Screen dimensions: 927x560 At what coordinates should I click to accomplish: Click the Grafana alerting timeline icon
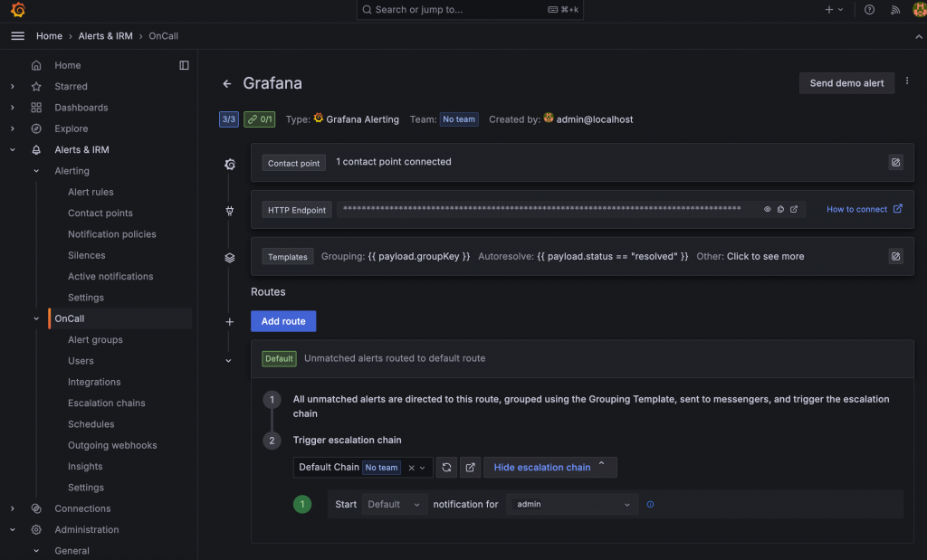coord(230,165)
